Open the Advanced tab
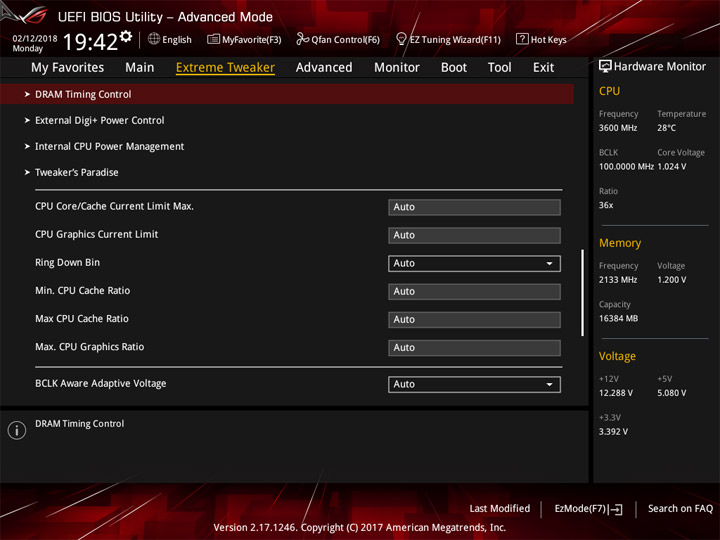 [x=324, y=68]
